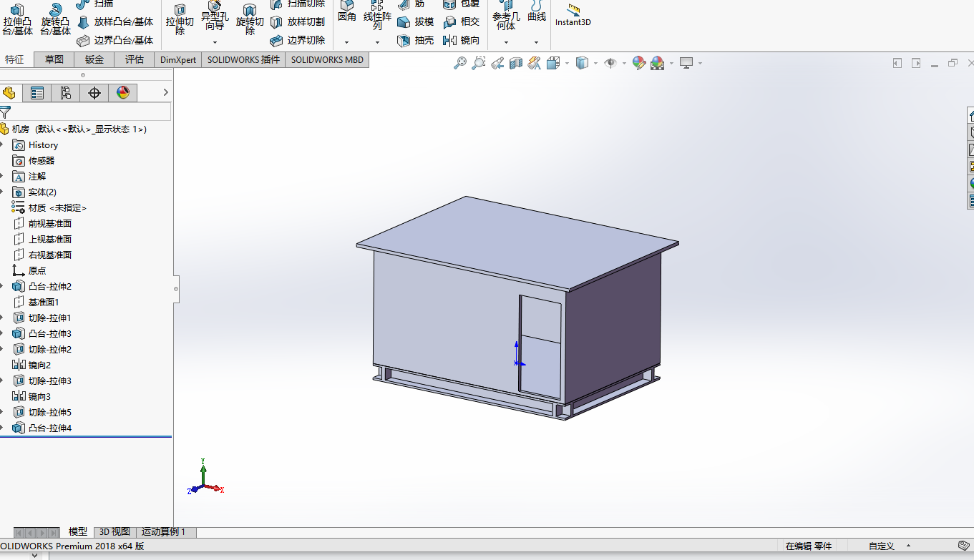Activate the Section View icon

[x=516, y=63]
